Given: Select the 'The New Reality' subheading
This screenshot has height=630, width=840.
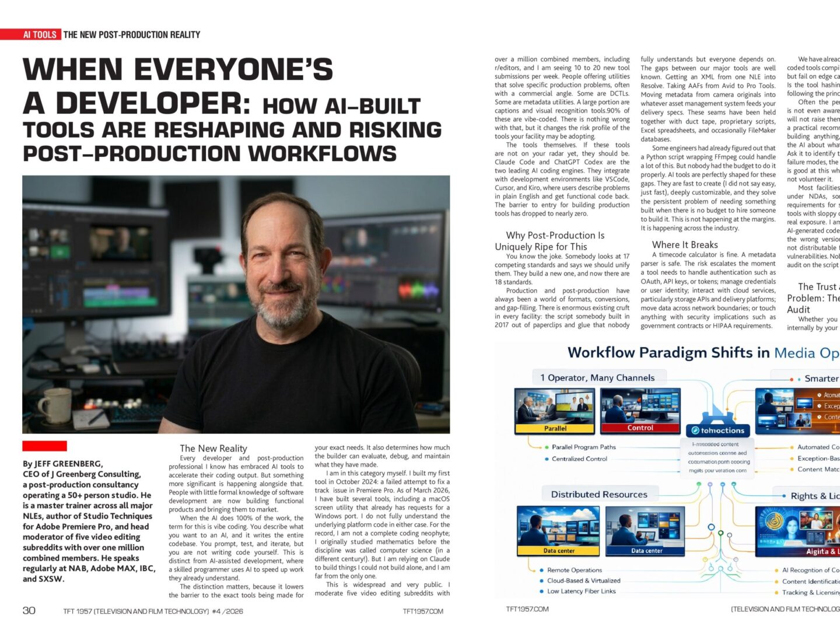Looking at the screenshot, I should [x=213, y=448].
